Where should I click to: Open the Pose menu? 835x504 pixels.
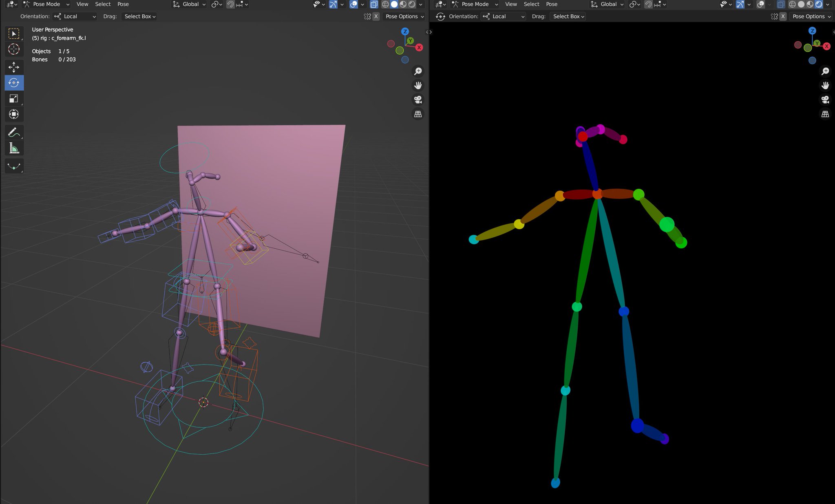click(123, 4)
